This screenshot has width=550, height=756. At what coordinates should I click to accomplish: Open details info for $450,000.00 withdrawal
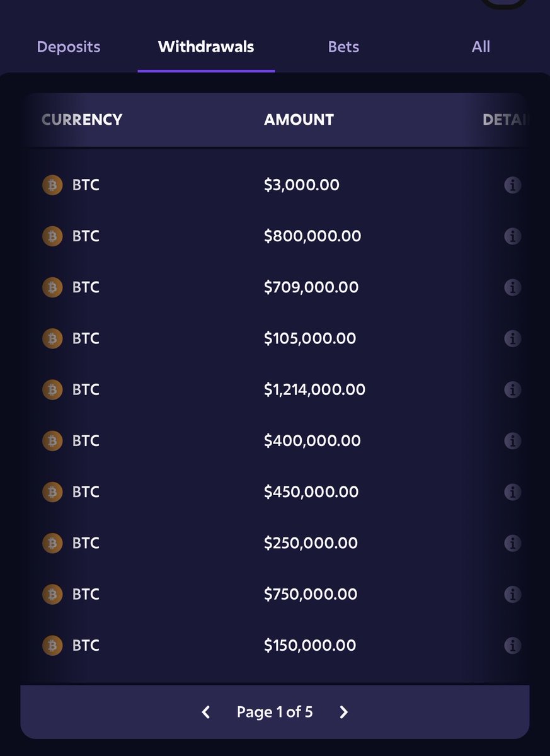coord(513,491)
